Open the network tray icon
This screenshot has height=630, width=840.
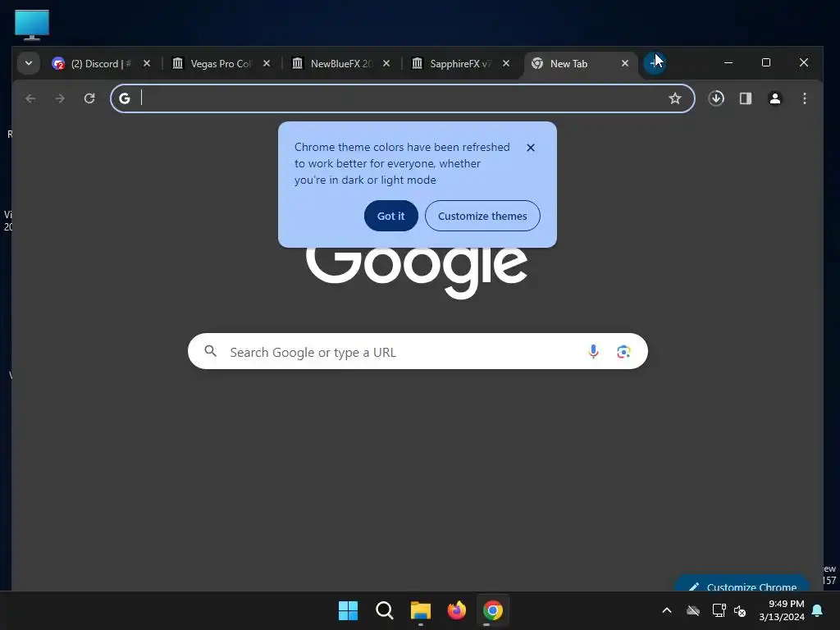pyautogui.click(x=719, y=610)
